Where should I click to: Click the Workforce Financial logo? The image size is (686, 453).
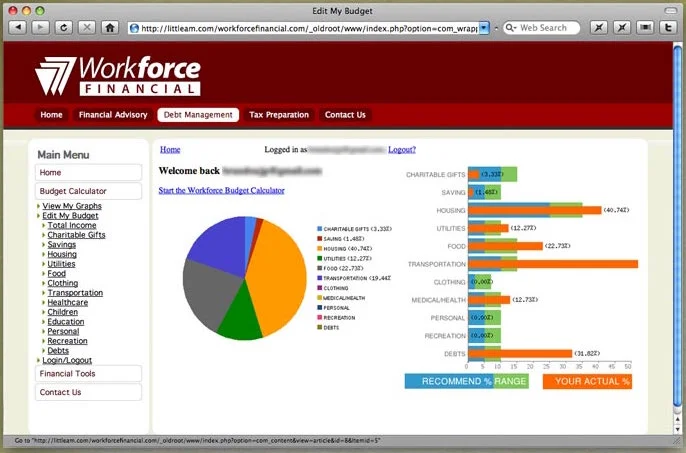(118, 76)
